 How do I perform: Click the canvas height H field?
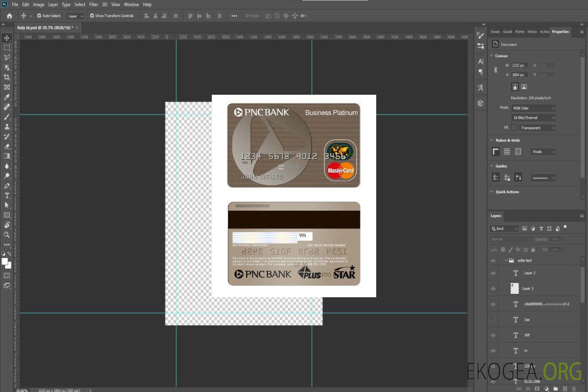[519, 75]
